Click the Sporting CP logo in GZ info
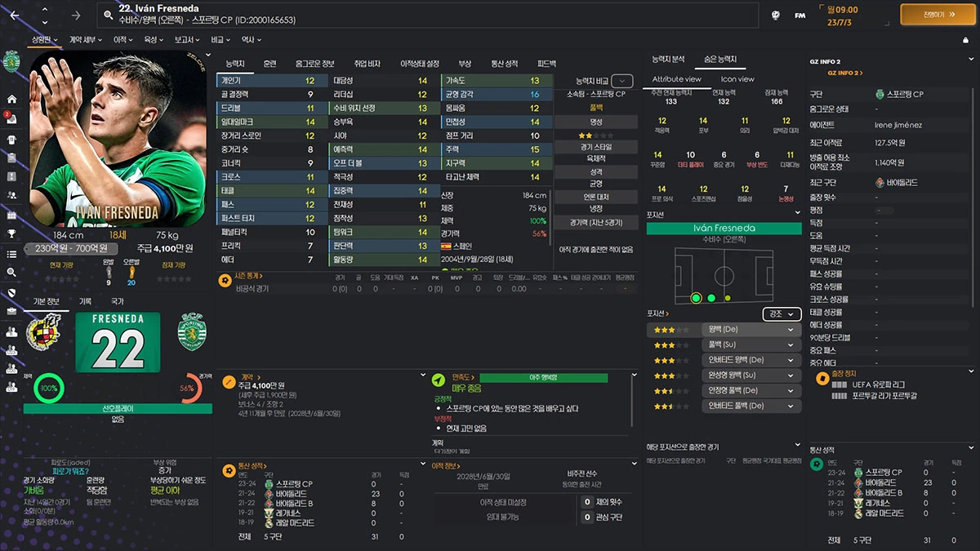Viewport: 980px width, 551px height. [x=880, y=94]
